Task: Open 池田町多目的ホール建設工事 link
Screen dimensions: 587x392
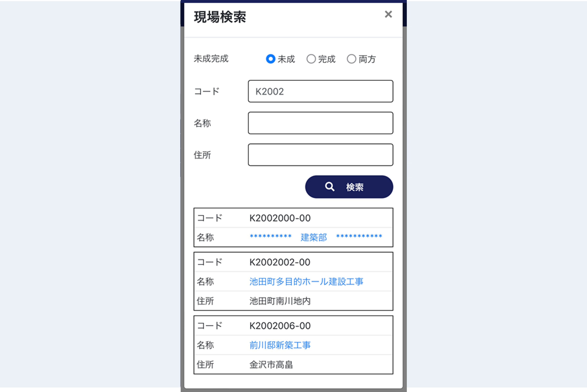Action: [306, 282]
